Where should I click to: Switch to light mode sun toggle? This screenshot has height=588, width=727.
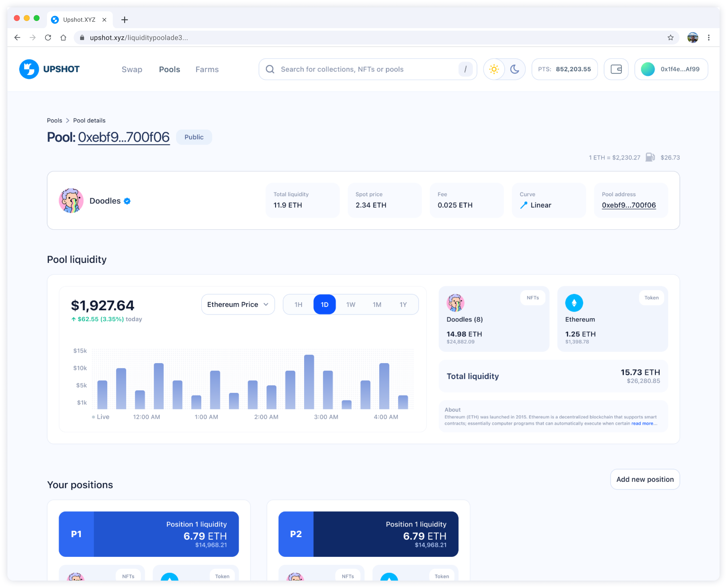(494, 69)
